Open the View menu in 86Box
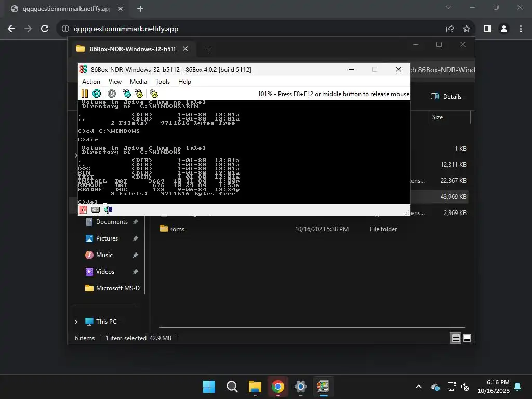The width and height of the screenshot is (532, 399). (x=115, y=82)
